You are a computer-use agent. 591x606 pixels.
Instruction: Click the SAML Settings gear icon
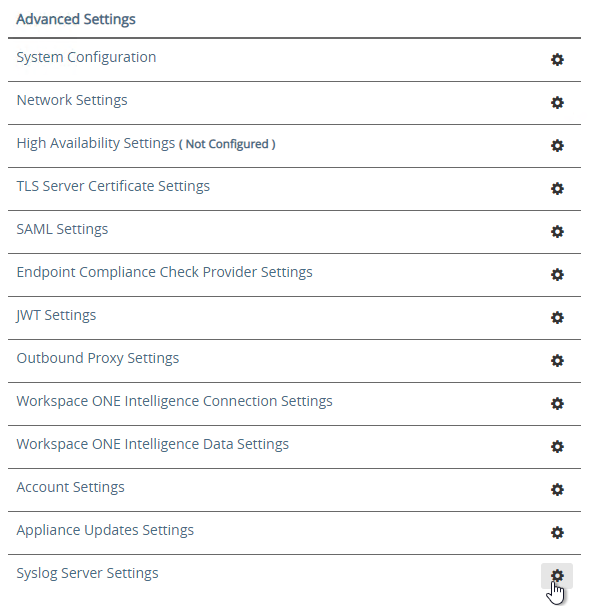coord(557,232)
